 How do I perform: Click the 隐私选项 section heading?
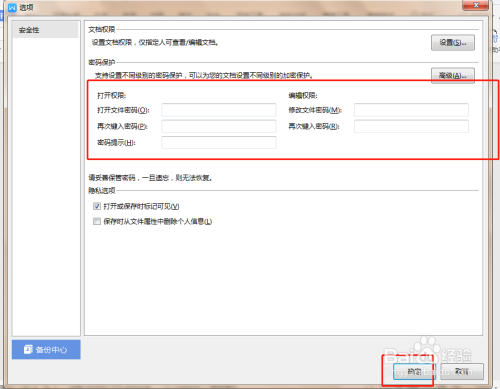[102, 190]
